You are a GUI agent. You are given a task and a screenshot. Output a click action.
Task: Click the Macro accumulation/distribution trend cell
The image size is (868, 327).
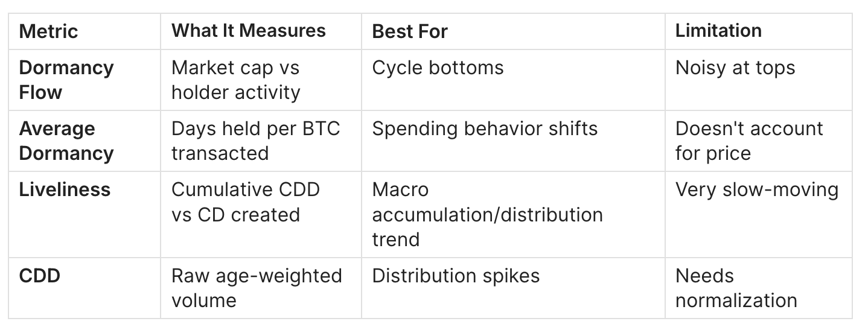click(487, 214)
